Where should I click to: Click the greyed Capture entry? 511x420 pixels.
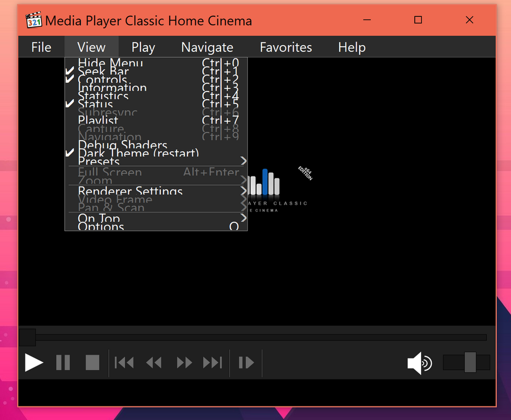coord(156,128)
